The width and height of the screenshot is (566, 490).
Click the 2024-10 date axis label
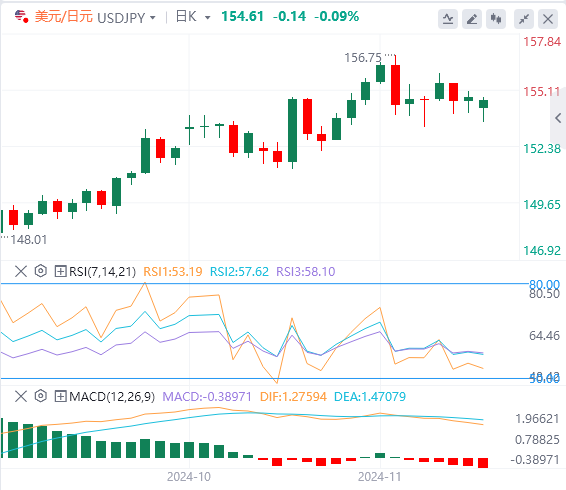coord(189,477)
